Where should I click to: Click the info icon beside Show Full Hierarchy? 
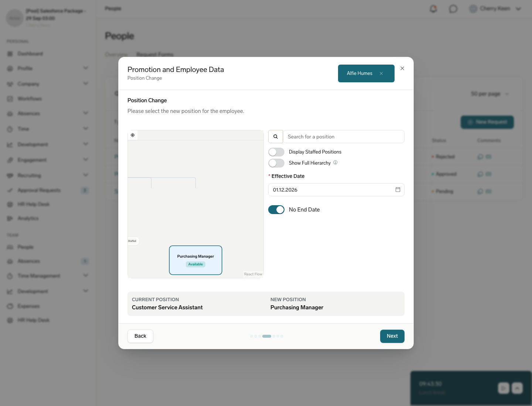click(335, 162)
